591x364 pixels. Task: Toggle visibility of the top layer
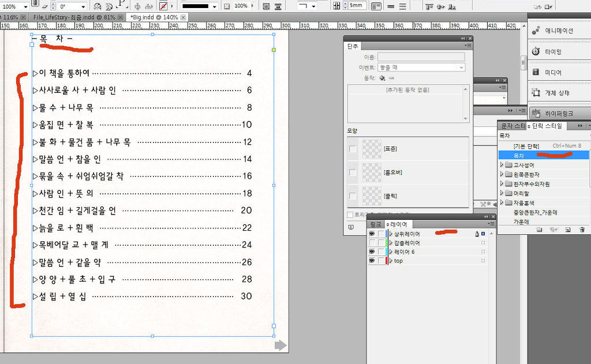pos(372,261)
